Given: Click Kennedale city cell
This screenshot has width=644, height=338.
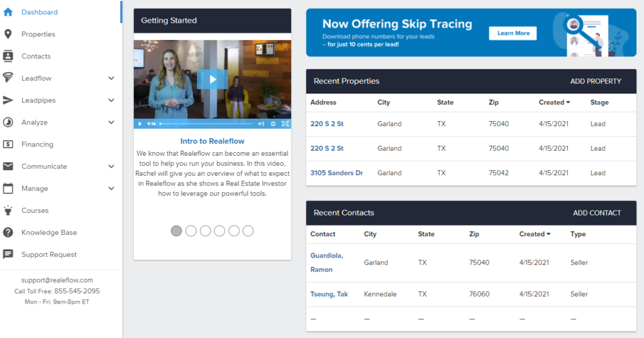Looking at the screenshot, I should [x=380, y=294].
